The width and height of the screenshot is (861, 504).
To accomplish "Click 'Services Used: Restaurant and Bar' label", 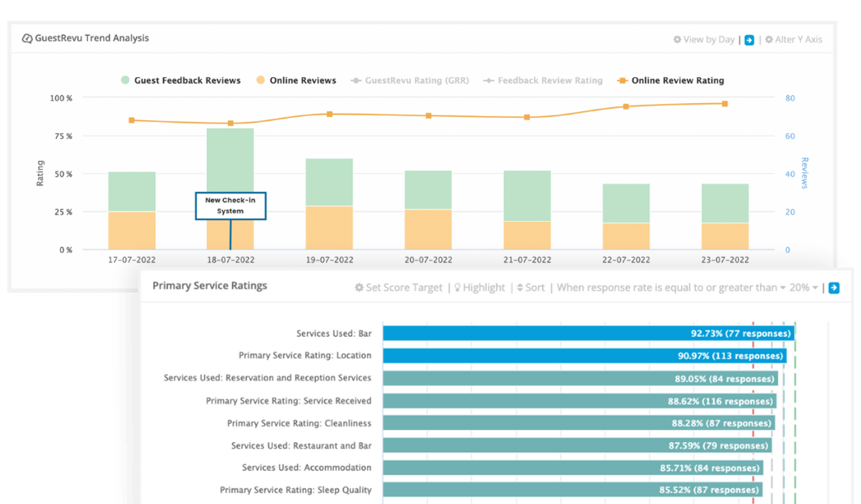I will point(301,445).
